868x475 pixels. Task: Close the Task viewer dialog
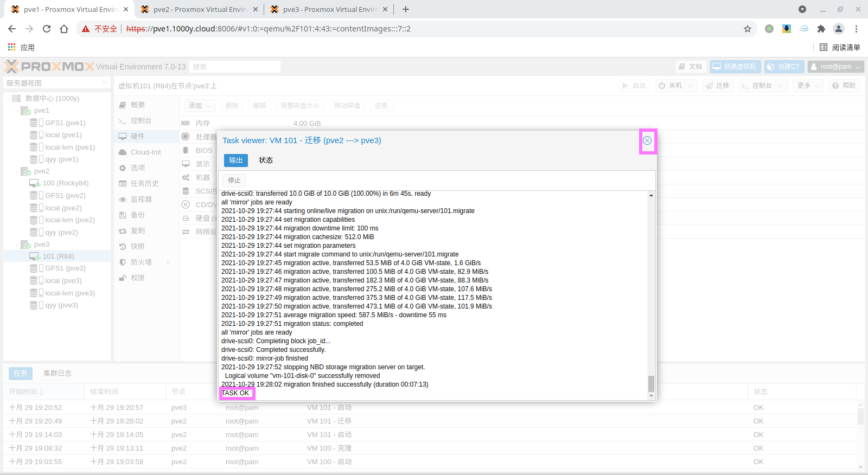point(647,140)
